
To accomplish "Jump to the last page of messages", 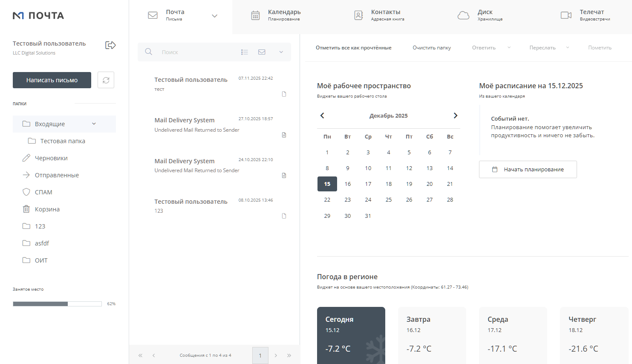I will tap(289, 355).
